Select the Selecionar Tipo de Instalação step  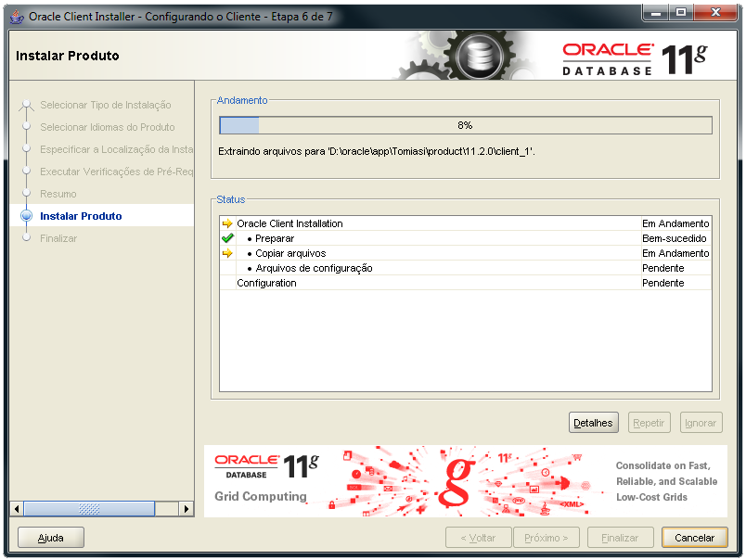click(x=105, y=105)
